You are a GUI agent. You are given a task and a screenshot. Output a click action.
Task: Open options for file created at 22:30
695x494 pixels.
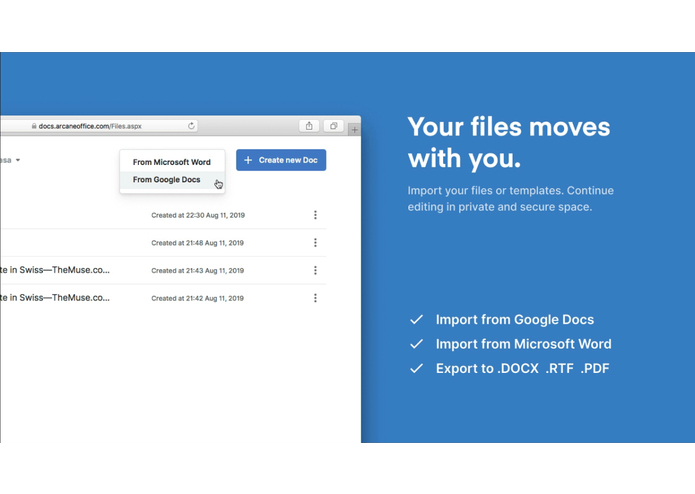point(315,215)
